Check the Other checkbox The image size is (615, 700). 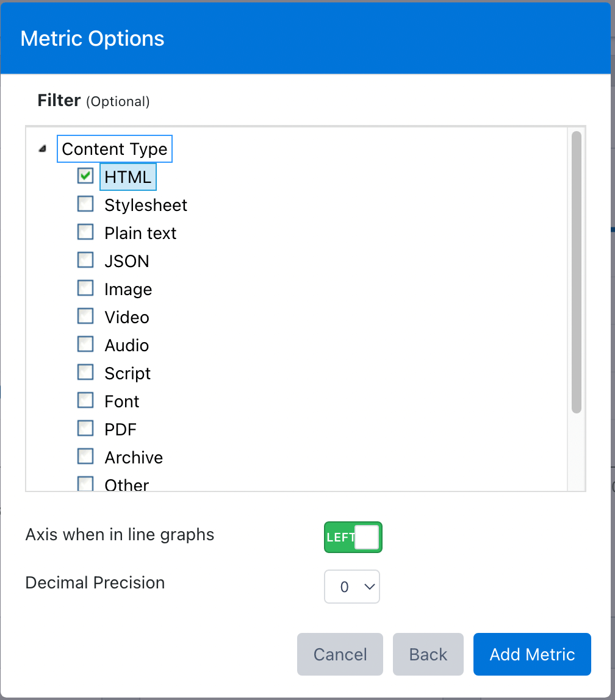85,484
